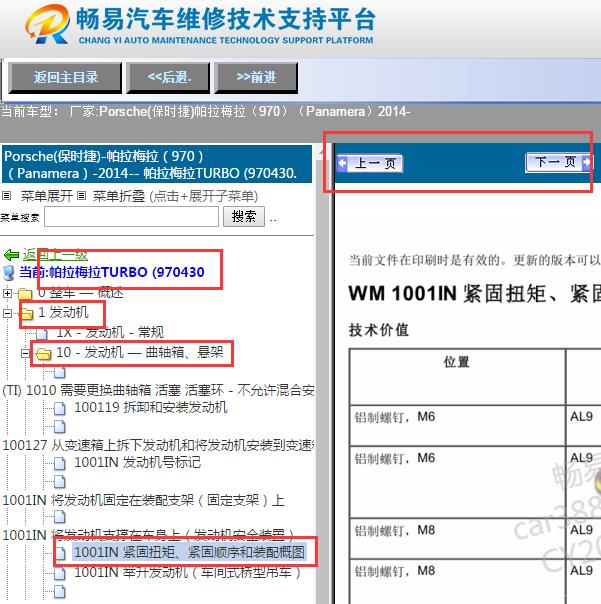Click the 返回上一级 link
The image size is (601, 604).
[55, 255]
